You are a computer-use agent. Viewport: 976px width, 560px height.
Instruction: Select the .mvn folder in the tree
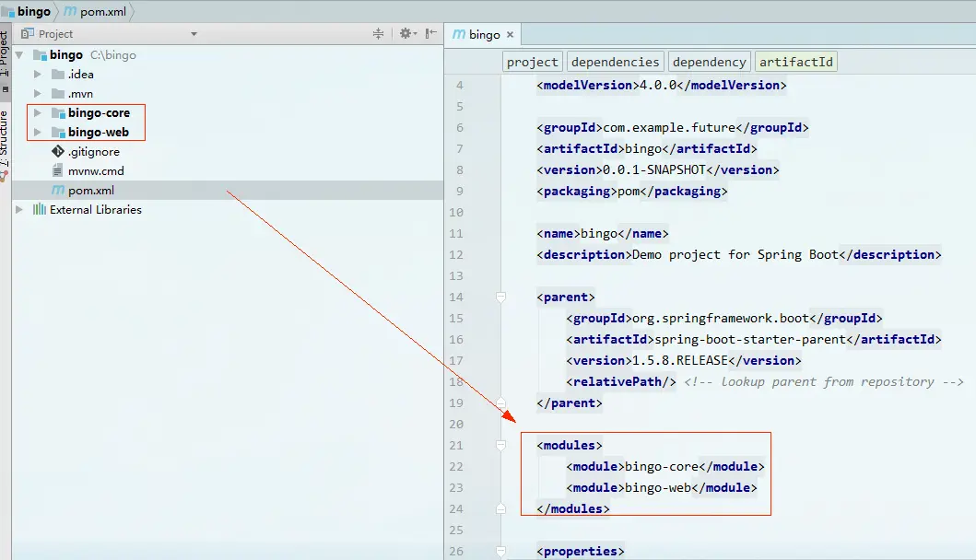[x=80, y=93]
